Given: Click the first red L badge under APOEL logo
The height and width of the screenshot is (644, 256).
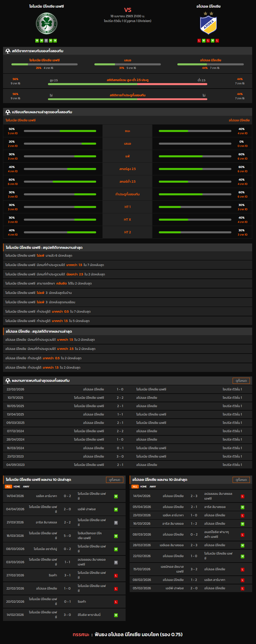Looking at the screenshot, I should point(199,41).
